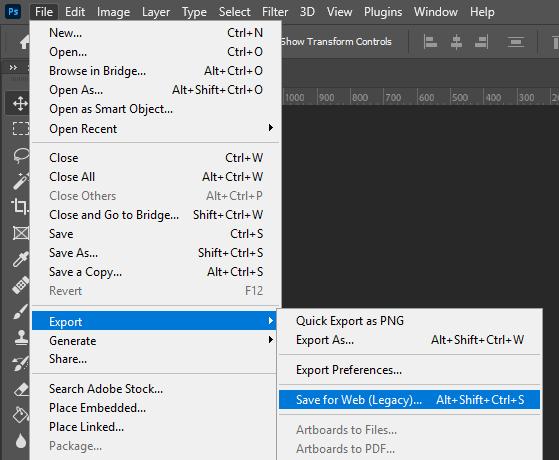Keep the Export submenu open
Screen dimensions: 559x460
pos(154,321)
